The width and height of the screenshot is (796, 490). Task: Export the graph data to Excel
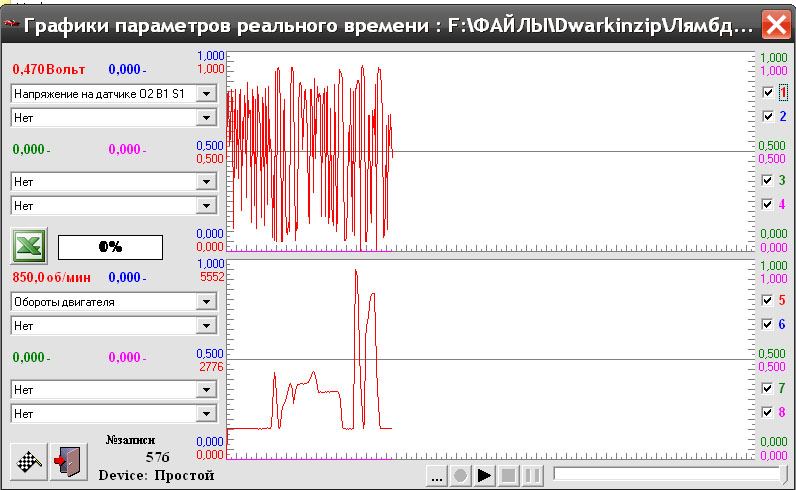29,246
